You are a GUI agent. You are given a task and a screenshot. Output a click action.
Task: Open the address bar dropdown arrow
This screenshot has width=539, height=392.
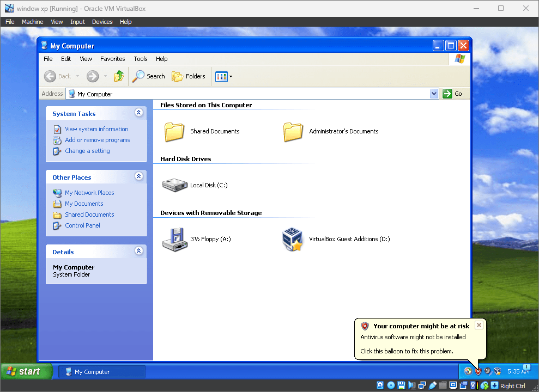(434, 93)
